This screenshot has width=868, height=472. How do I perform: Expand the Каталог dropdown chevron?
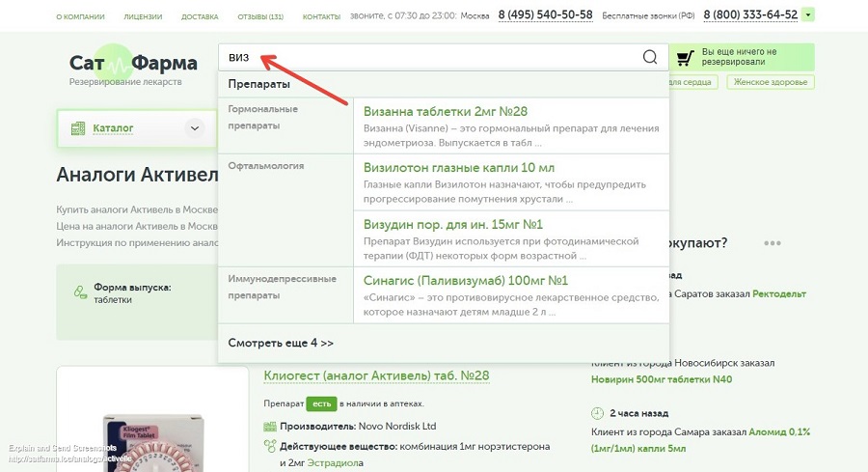(x=194, y=128)
